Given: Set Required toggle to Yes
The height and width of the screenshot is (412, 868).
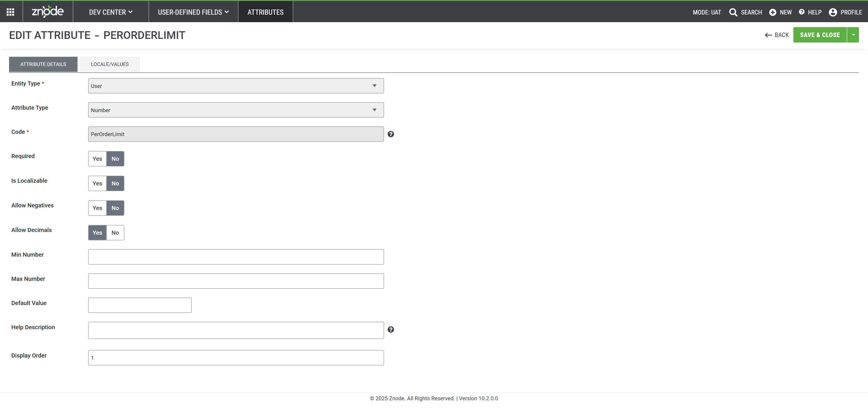Looking at the screenshot, I should point(97,159).
